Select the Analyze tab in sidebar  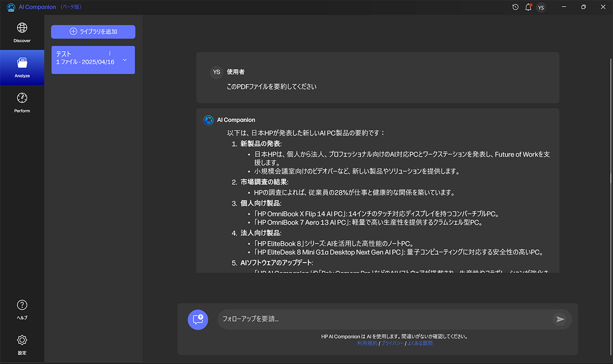(22, 67)
